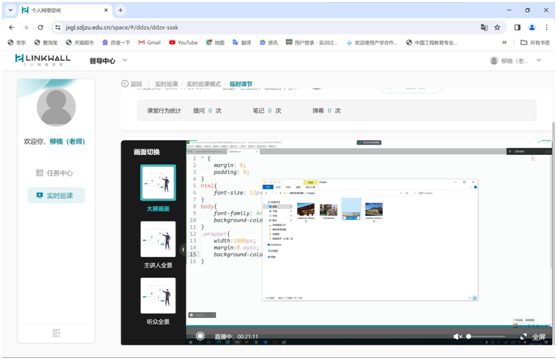Click the LINKWALL logo
557x360 pixels.
point(43,59)
